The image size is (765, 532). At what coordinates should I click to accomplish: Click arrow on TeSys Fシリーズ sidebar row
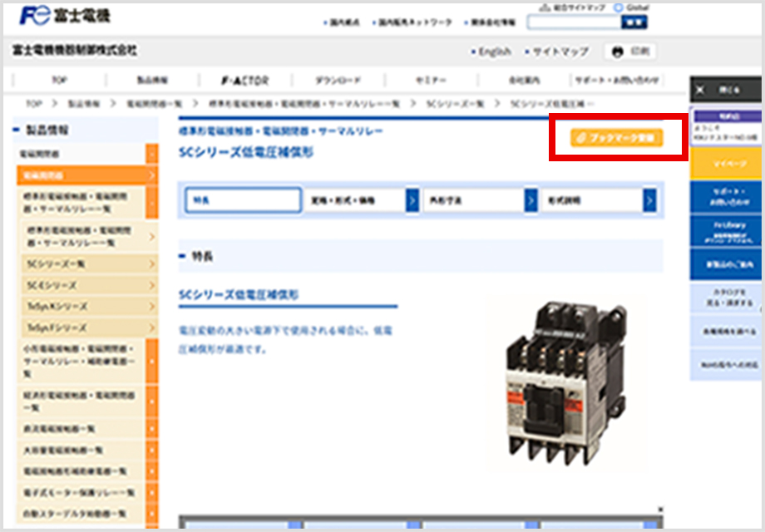click(151, 328)
